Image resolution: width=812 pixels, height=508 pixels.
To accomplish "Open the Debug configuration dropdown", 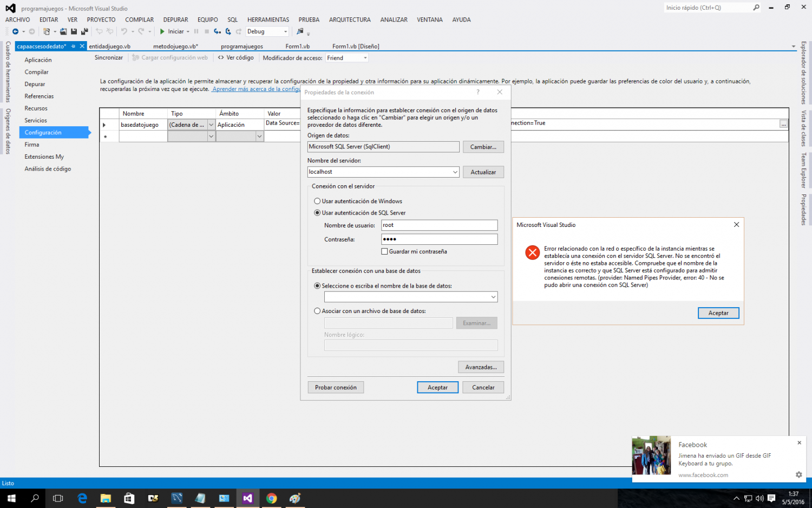I will coord(285,31).
